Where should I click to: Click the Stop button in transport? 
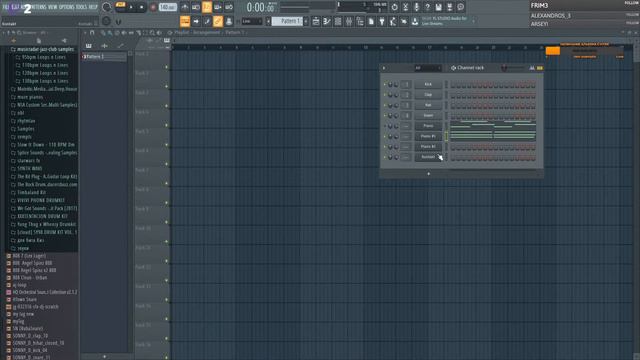[141, 7]
